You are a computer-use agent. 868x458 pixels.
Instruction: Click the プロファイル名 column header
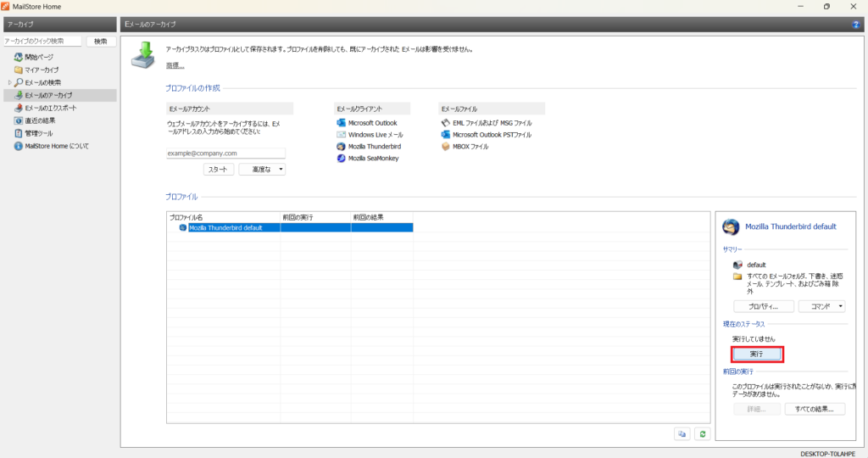click(224, 217)
